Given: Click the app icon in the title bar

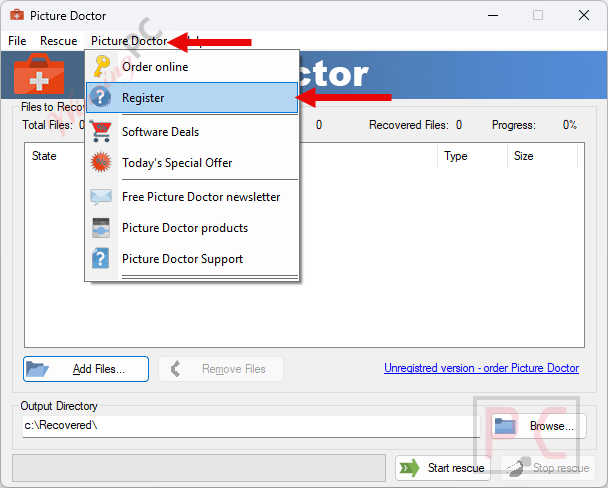Looking at the screenshot, I should click(x=17, y=15).
